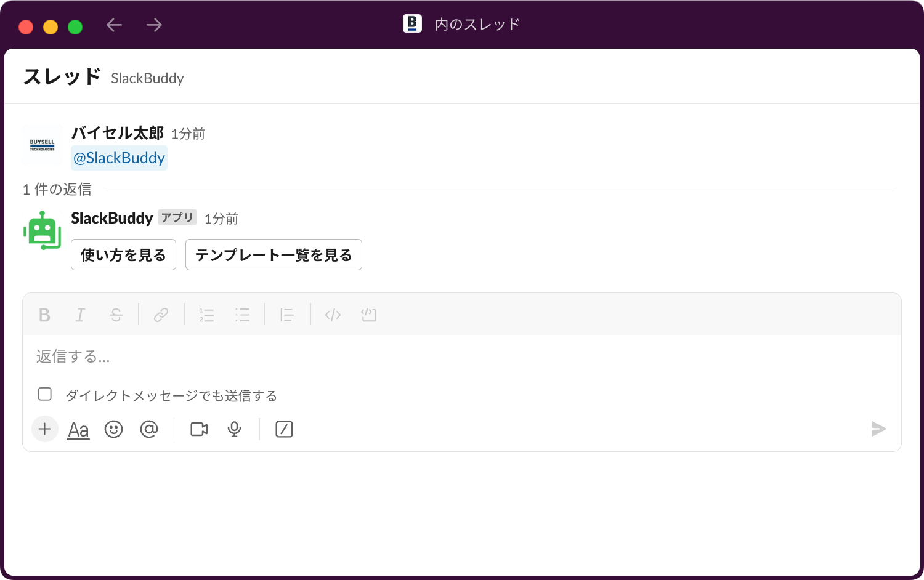Open the @SlackBuddy mention link

coord(120,158)
